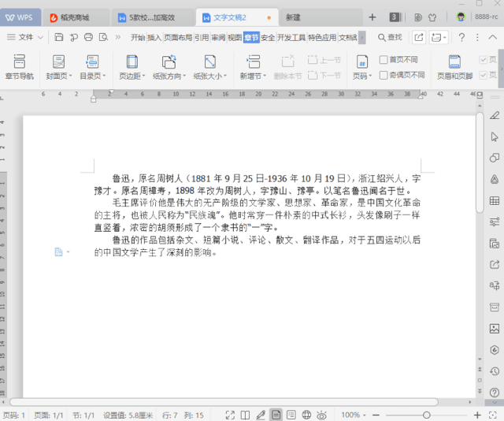Screen dimensions: 504x421
Task: Click the history clock icon in sidebar
Action: tap(495, 371)
